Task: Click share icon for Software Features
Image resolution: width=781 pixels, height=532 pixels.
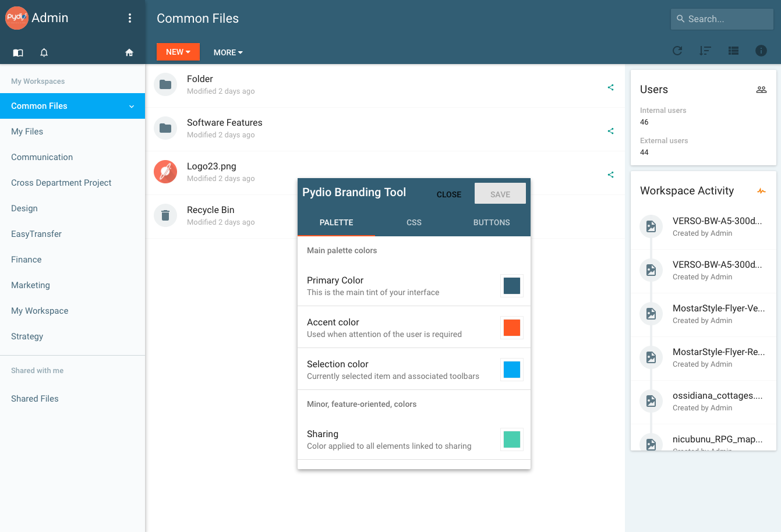Action: point(610,131)
